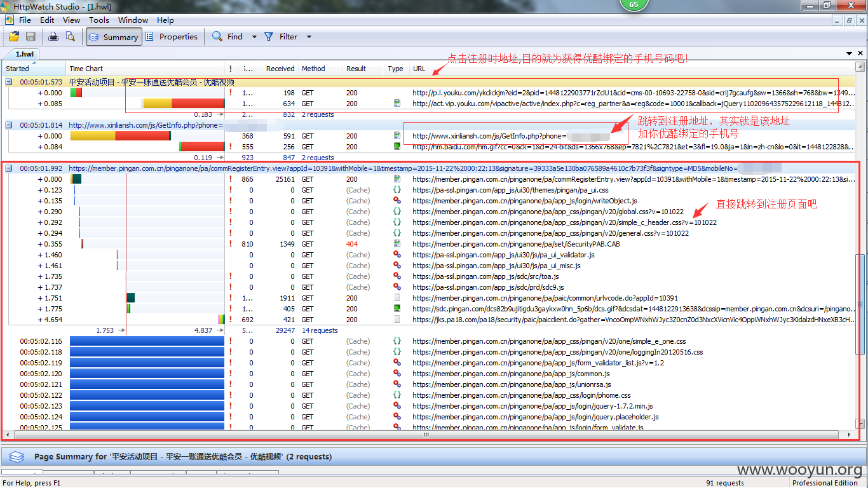Open the Filter dropdown arrow
This screenshot has width=868, height=488.
tap(309, 37)
